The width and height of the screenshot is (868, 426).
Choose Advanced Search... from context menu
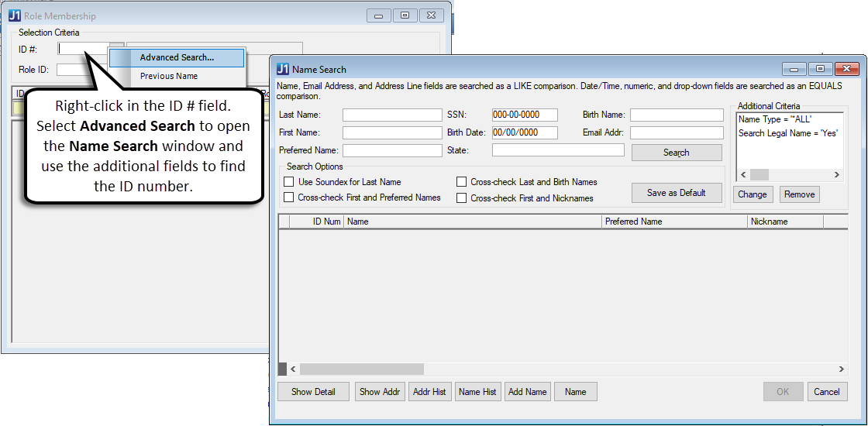point(177,57)
